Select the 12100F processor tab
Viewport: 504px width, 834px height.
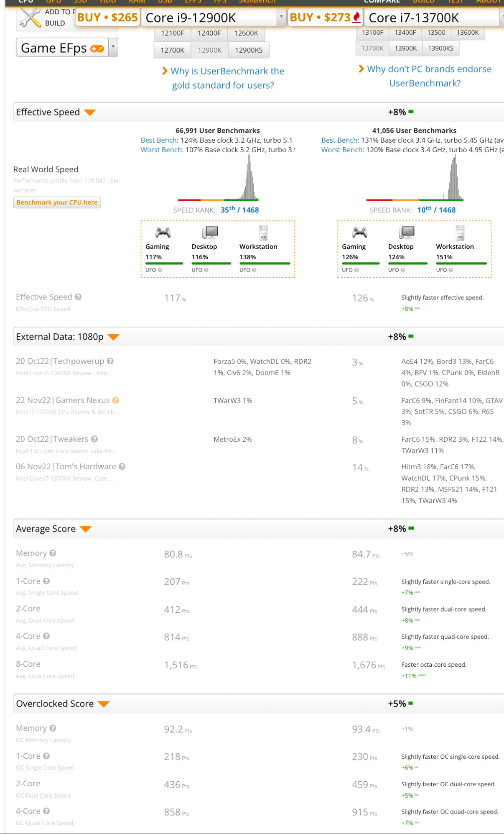tap(173, 33)
